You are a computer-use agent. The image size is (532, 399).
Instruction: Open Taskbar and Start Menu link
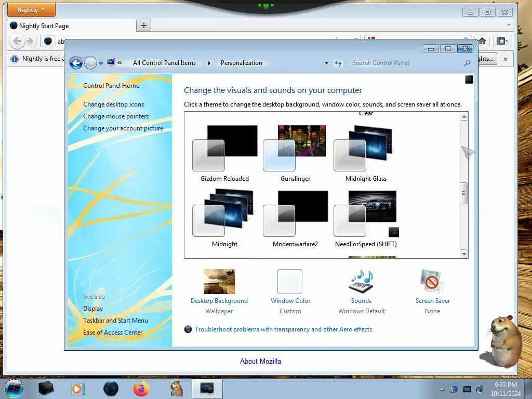coord(115,320)
